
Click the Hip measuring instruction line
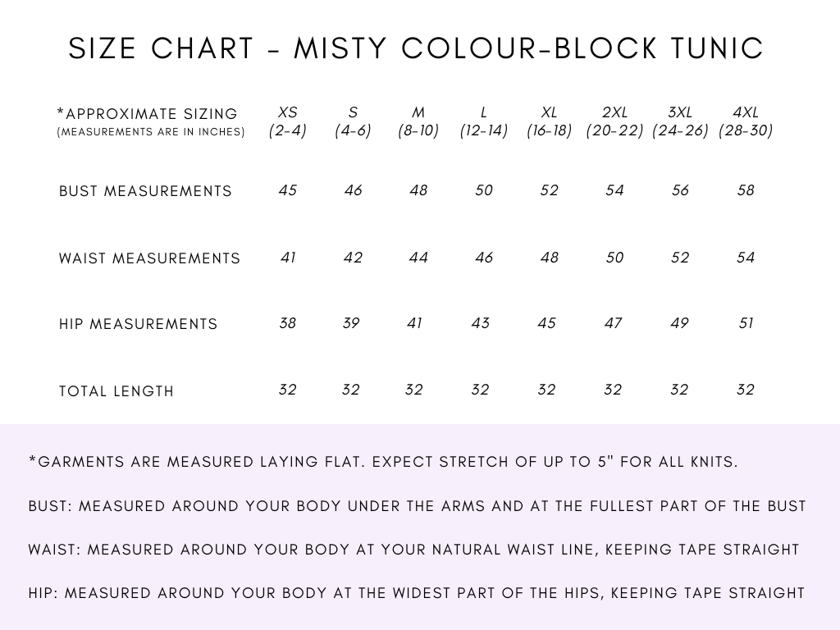[416, 593]
